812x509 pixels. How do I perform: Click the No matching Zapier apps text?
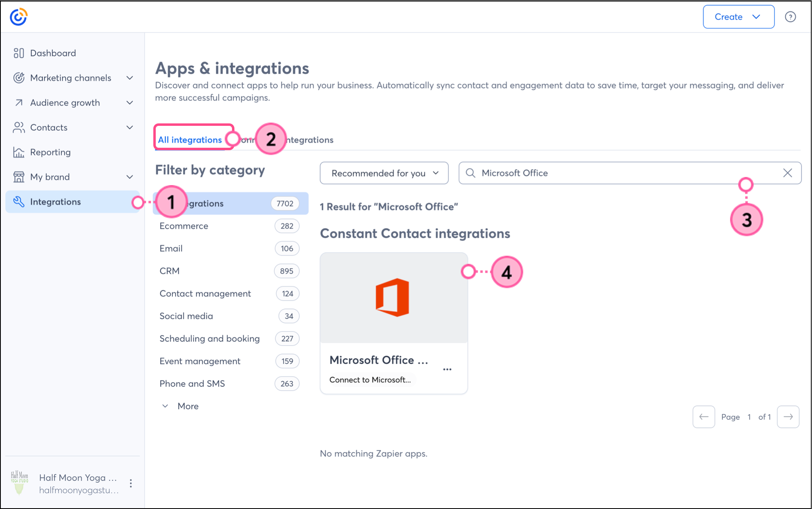point(374,454)
